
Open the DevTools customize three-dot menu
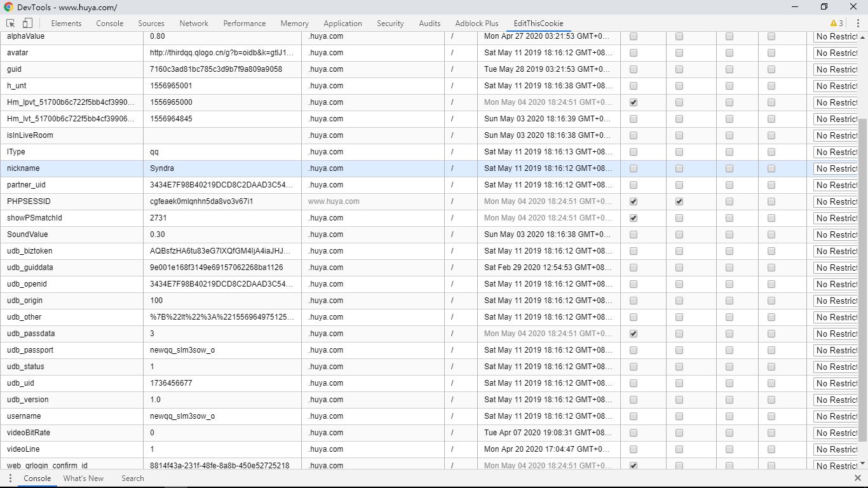(x=857, y=23)
